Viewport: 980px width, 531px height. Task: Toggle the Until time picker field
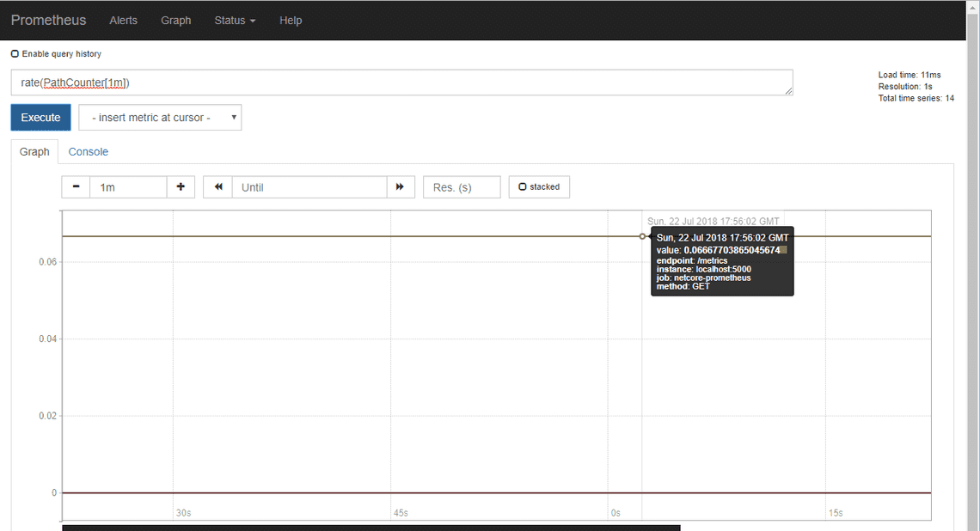[309, 186]
